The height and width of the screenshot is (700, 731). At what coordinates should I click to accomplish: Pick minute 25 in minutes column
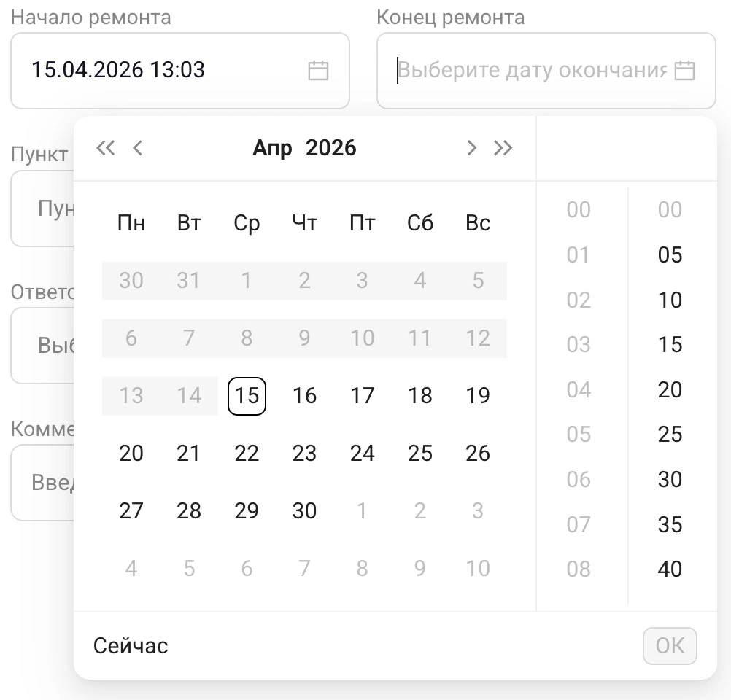click(x=669, y=435)
